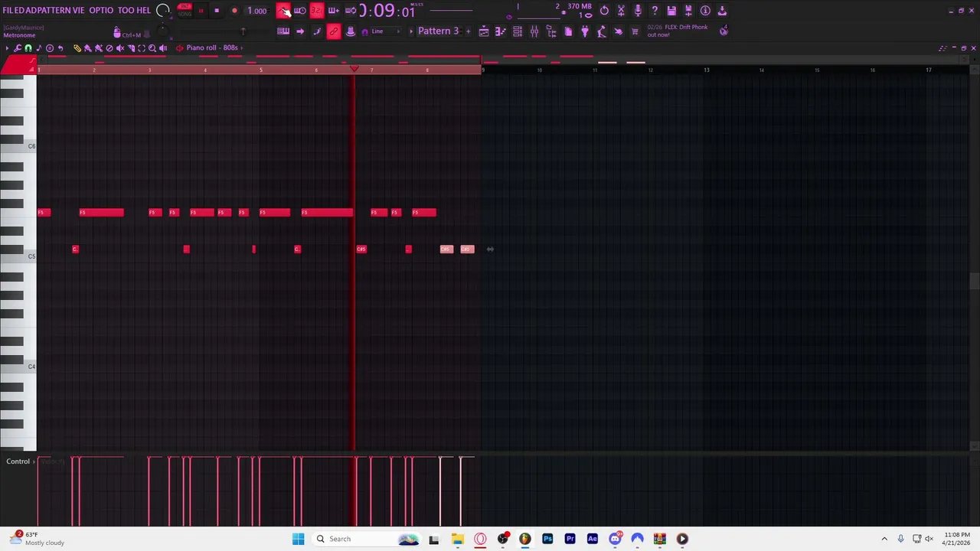Expand the pattern menu arrow before Pattern 3
Viewport: 980px width, 551px height.
coord(411,31)
